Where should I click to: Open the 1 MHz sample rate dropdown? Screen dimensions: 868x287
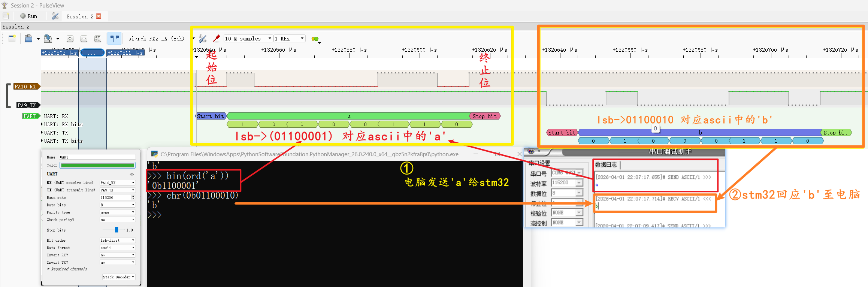[289, 39]
